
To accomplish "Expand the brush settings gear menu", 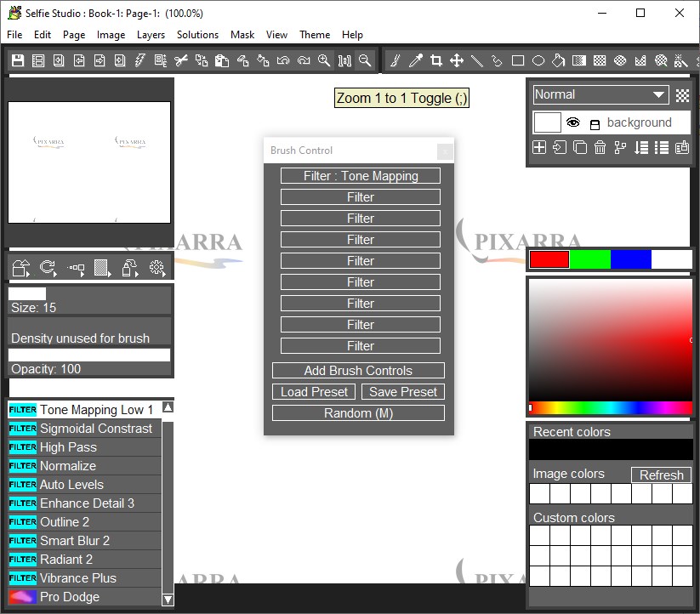I will tap(157, 269).
